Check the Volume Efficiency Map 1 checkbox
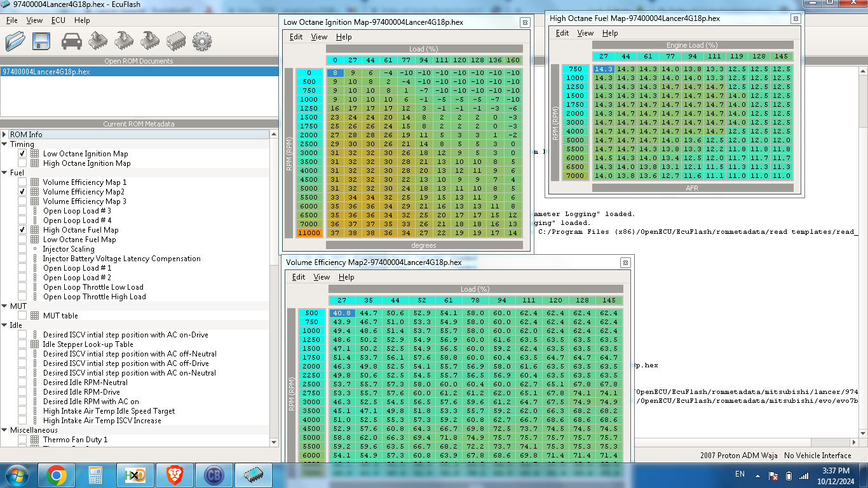This screenshot has width=868, height=488. point(22,182)
